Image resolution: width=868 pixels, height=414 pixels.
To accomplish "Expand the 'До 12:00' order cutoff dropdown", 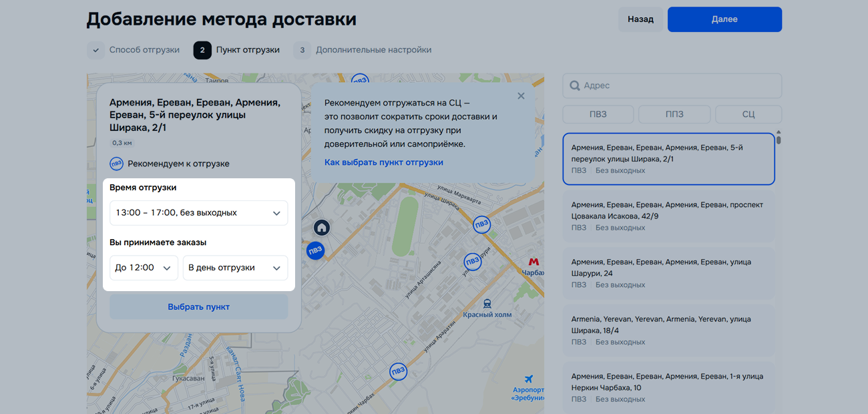I will (x=144, y=268).
